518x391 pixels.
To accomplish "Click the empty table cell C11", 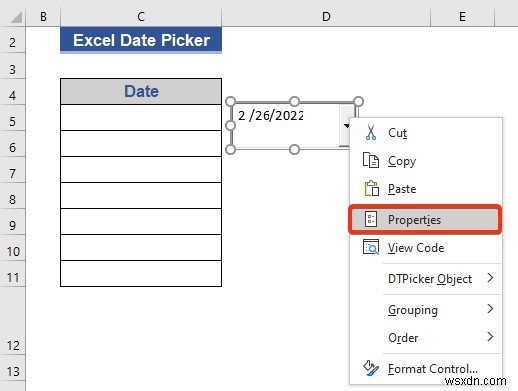I will (x=141, y=274).
